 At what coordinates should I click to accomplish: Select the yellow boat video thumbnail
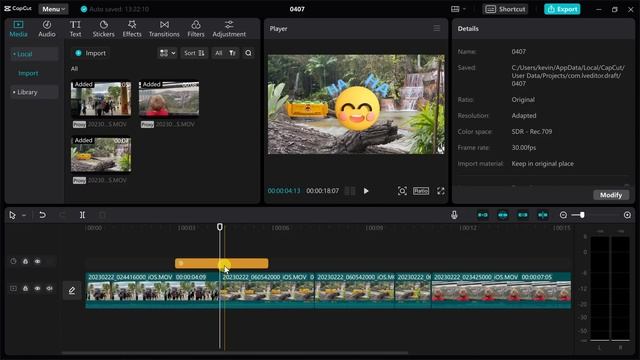[x=101, y=154]
